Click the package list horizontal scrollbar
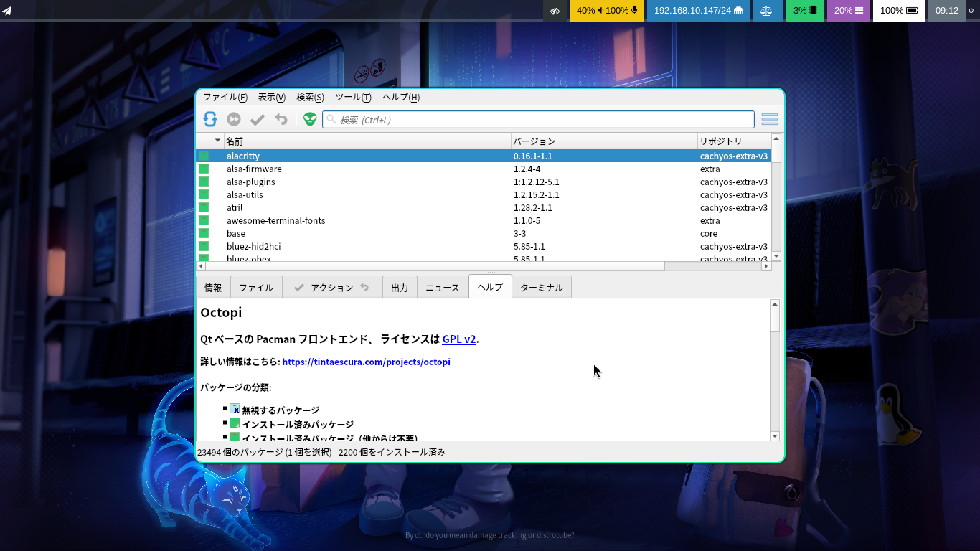The height and width of the screenshot is (551, 980). tap(430, 266)
